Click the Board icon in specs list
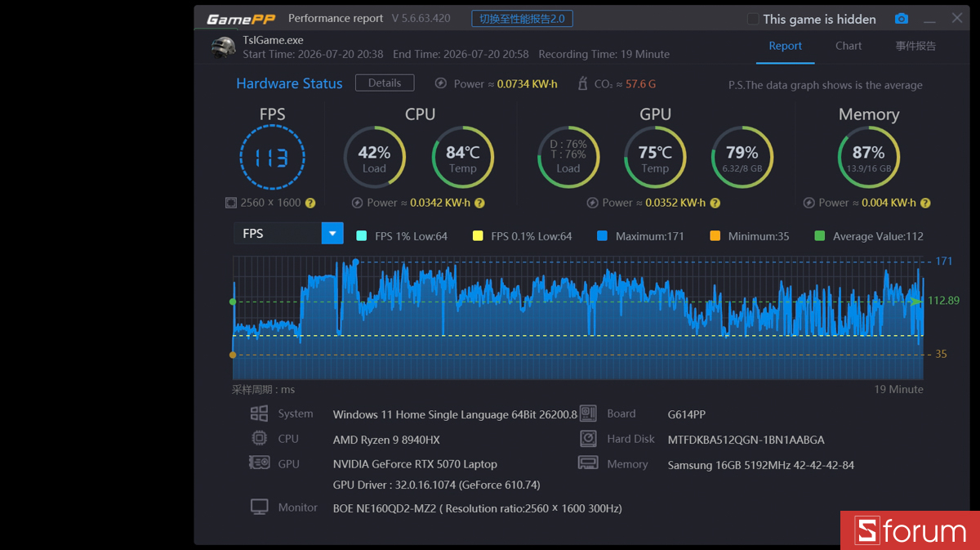Screen dimensions: 980x550 [588, 414]
